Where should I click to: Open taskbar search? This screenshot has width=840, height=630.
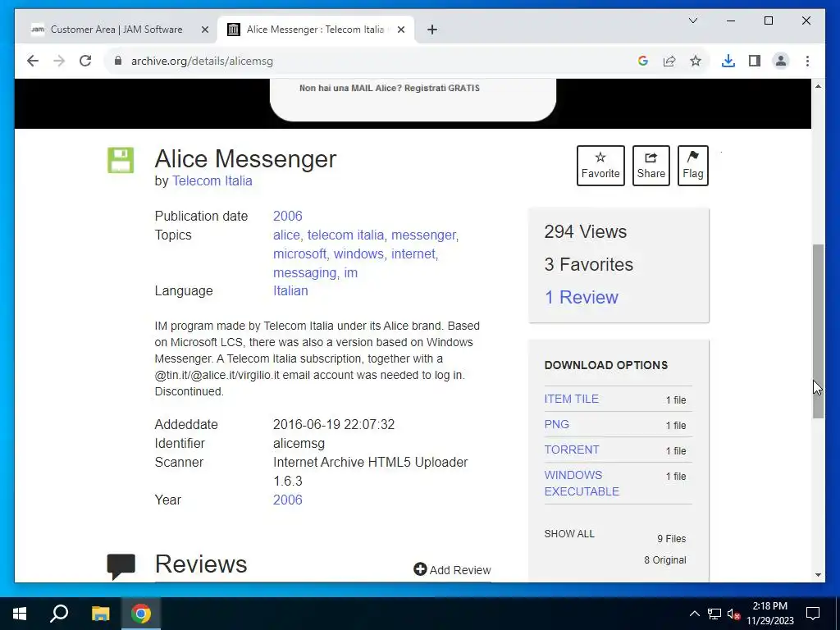click(x=59, y=614)
